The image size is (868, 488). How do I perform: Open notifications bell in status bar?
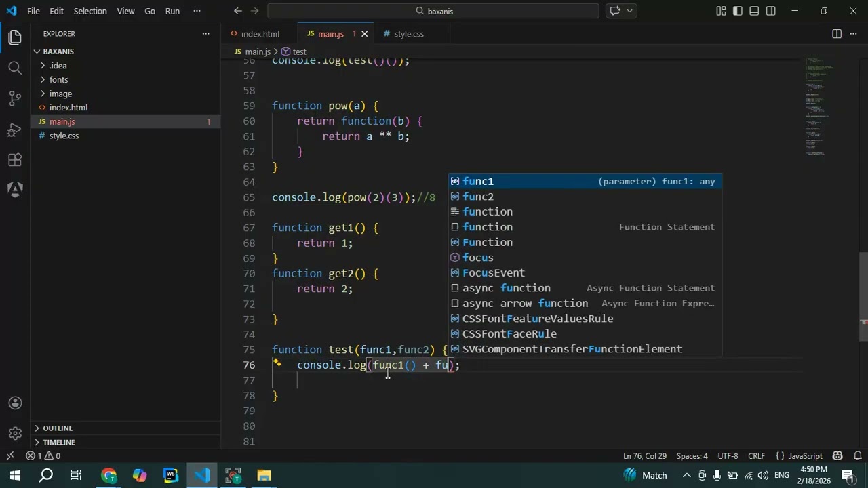tap(858, 456)
